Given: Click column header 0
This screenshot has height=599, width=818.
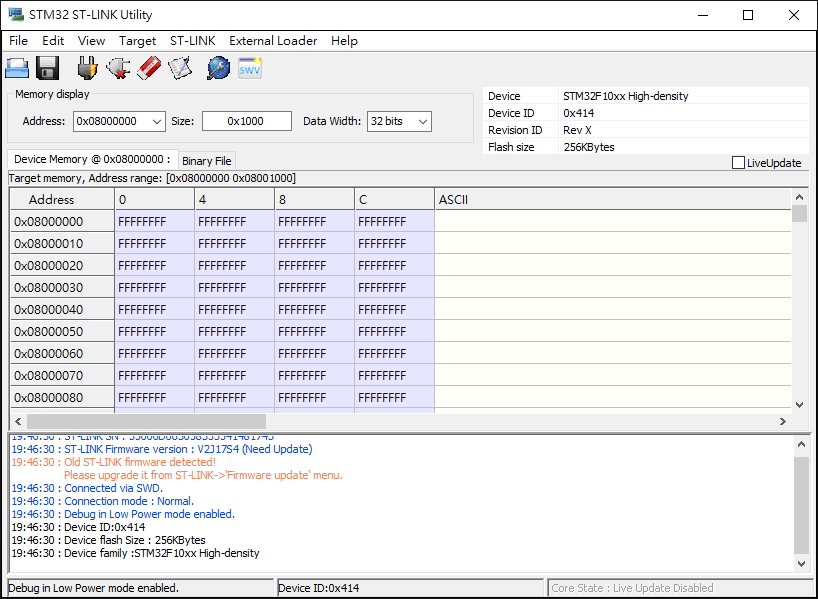Looking at the screenshot, I should tap(154, 199).
